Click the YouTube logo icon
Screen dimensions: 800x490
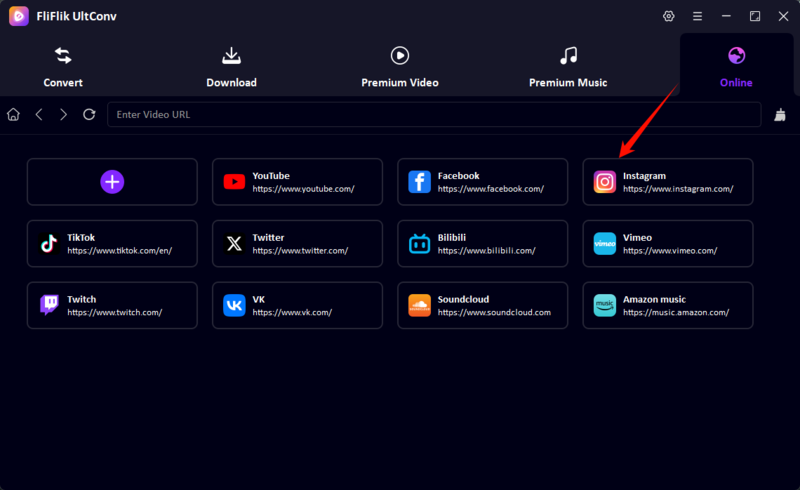click(x=234, y=182)
